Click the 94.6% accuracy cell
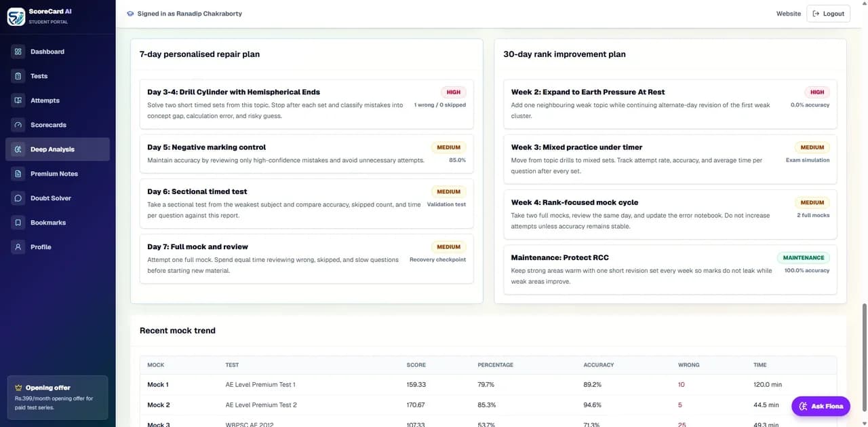The height and width of the screenshot is (427, 868). (x=592, y=405)
